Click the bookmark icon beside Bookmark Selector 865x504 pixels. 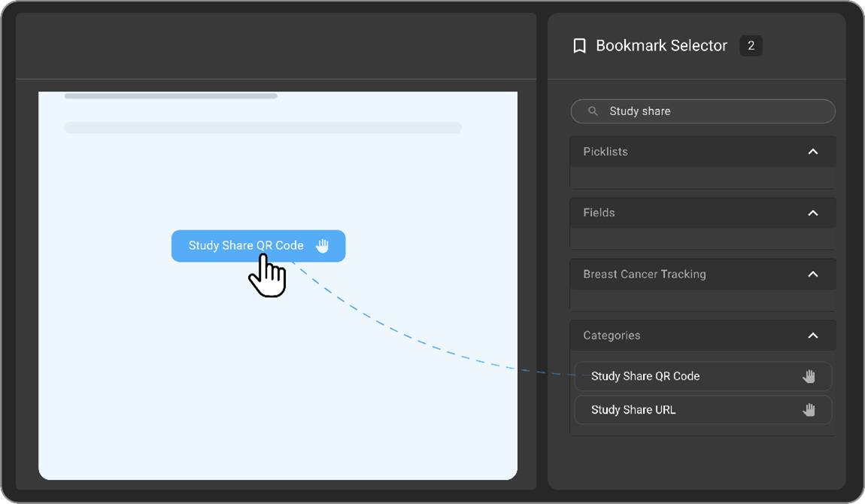[x=579, y=46]
